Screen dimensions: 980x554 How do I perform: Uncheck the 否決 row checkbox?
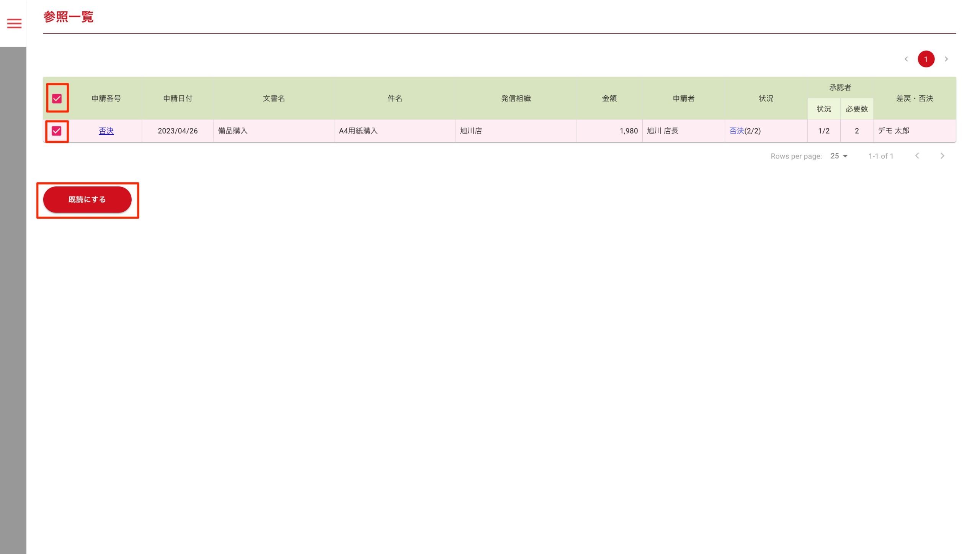(57, 131)
